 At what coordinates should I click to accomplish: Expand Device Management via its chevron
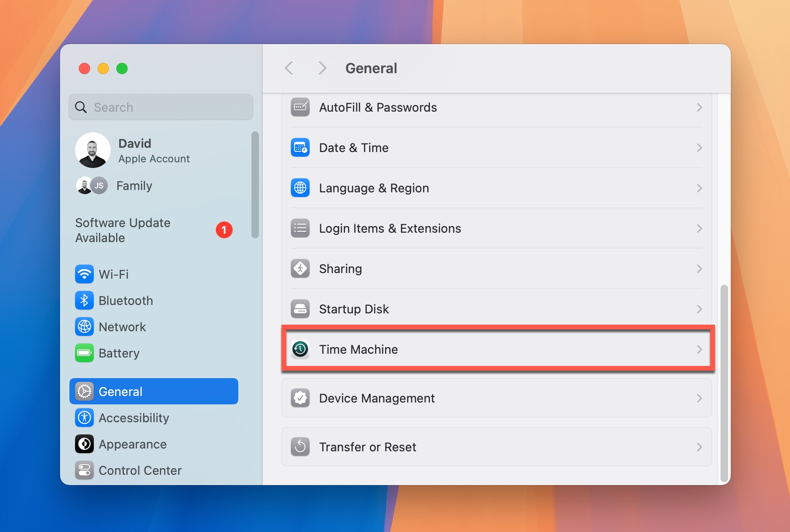tap(699, 398)
